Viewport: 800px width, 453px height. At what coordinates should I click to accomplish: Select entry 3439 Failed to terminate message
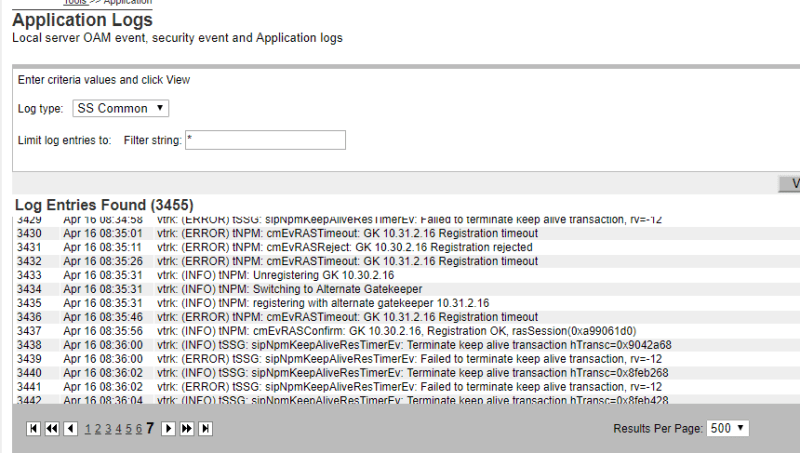point(409,359)
